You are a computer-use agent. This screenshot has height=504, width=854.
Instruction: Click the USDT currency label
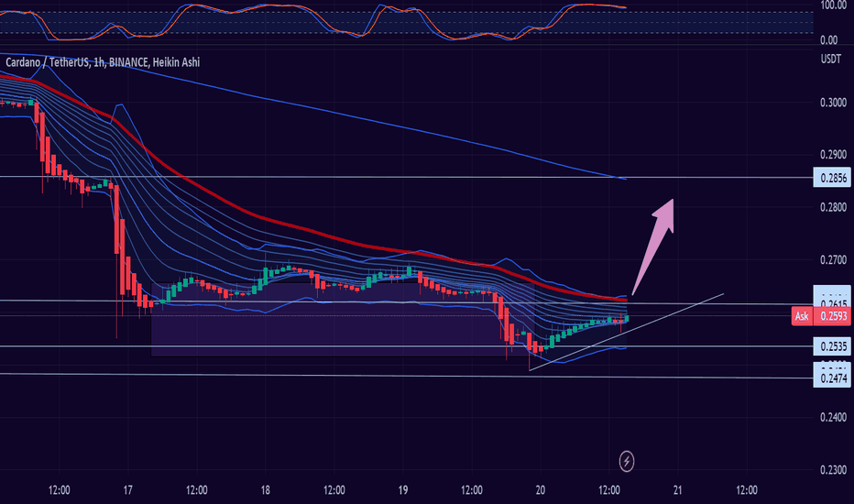(x=830, y=60)
